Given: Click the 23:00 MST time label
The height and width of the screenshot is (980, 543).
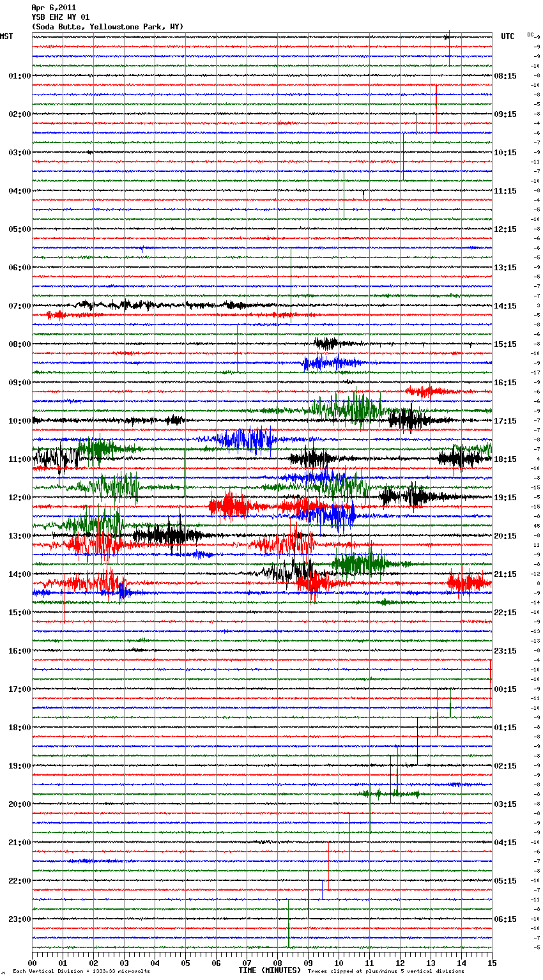Looking at the screenshot, I should [x=19, y=919].
